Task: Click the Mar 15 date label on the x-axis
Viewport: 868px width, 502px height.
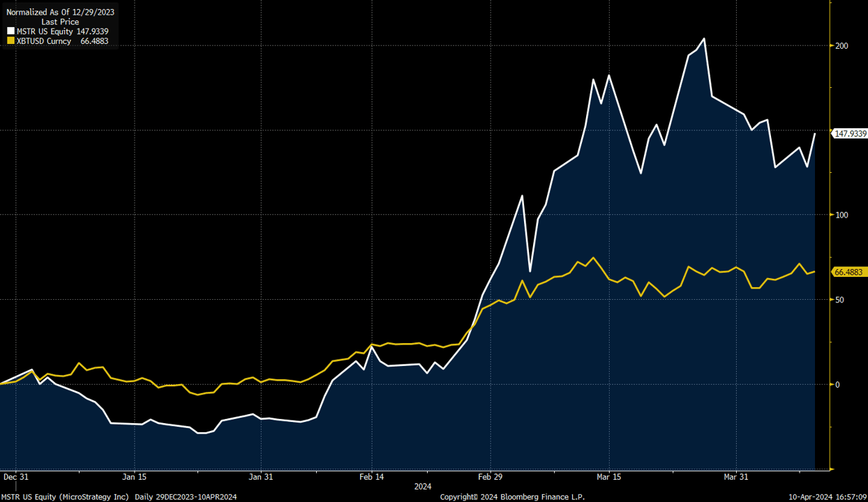Action: click(x=609, y=477)
